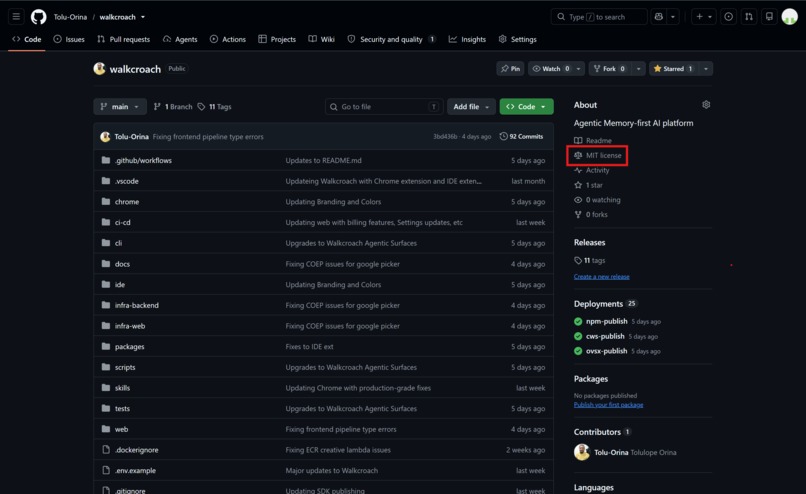Open the hamburger navigation menu
This screenshot has height=494, width=806.
(16, 16)
